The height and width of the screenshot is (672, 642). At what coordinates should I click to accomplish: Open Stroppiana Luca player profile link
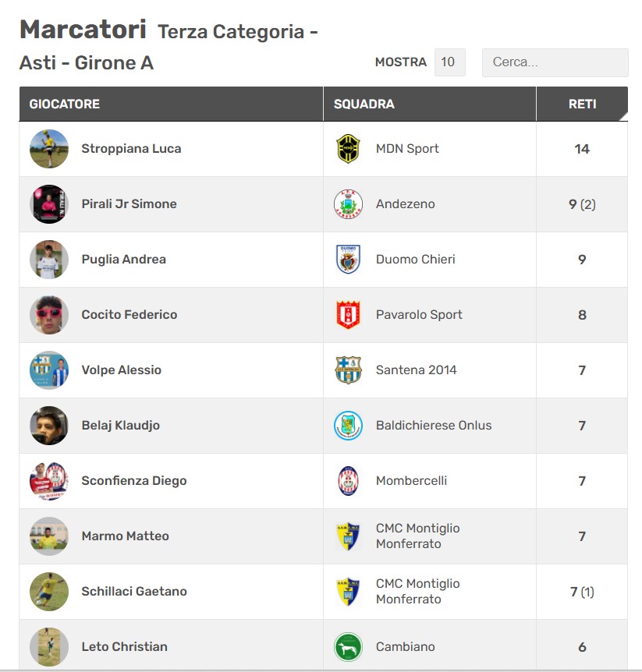coord(131,149)
